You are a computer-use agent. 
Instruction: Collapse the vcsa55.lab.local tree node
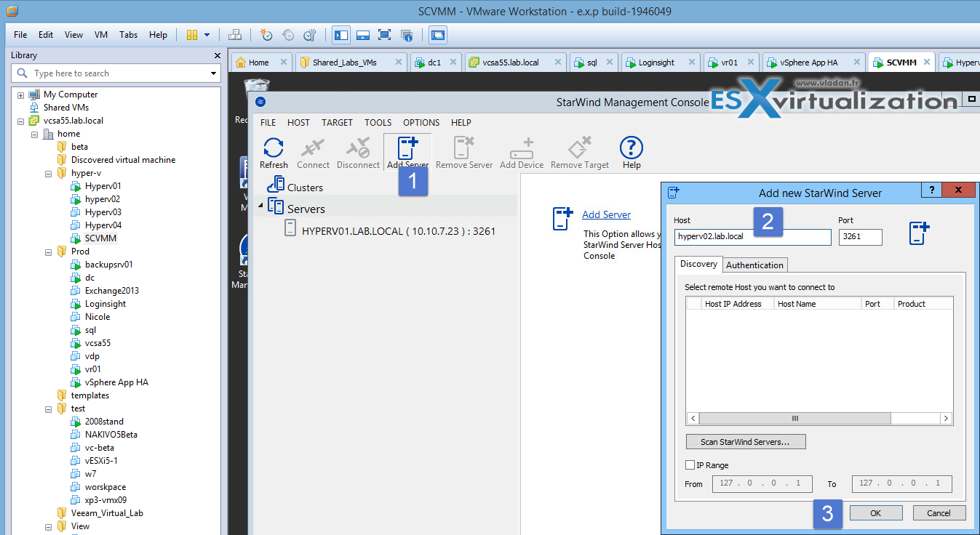(20, 121)
